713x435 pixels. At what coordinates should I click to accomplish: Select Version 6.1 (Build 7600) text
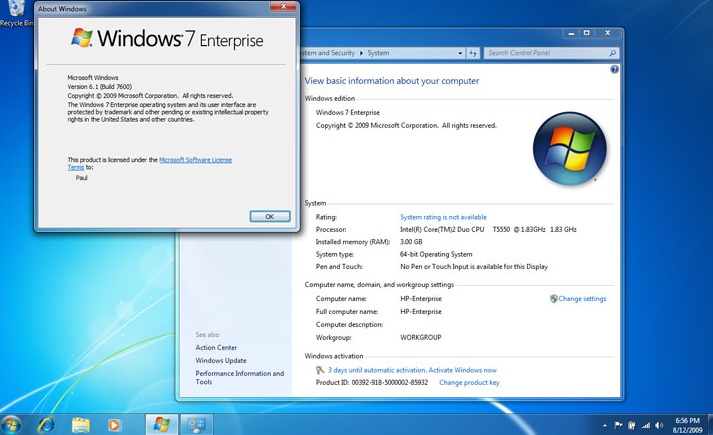click(x=100, y=86)
